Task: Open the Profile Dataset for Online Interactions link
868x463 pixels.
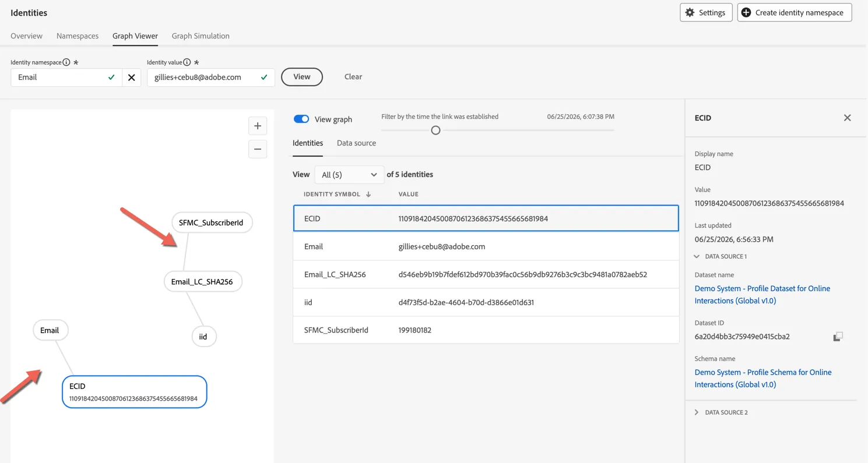Action: coord(762,295)
